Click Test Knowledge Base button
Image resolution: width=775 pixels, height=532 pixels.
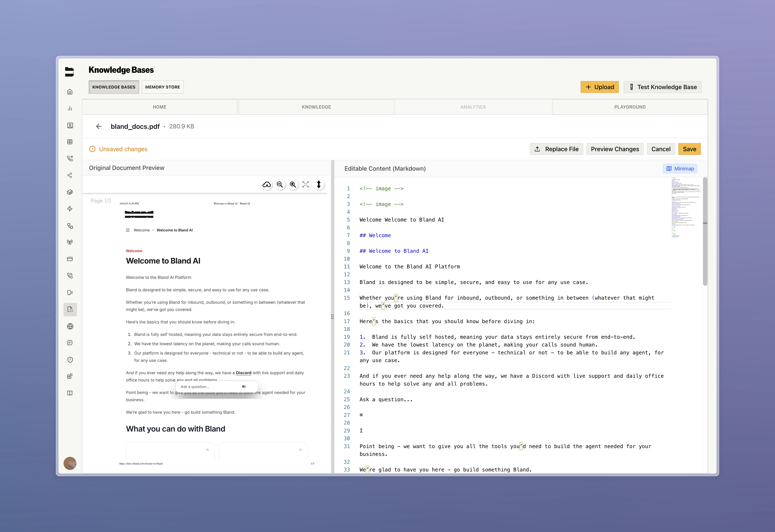point(663,87)
